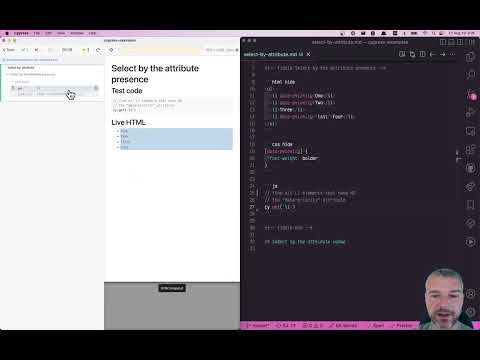Click the Test code heading

[x=127, y=91]
